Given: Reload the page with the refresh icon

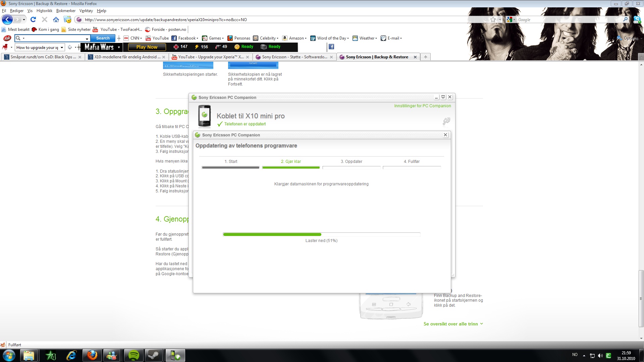Looking at the screenshot, I should (33, 19).
